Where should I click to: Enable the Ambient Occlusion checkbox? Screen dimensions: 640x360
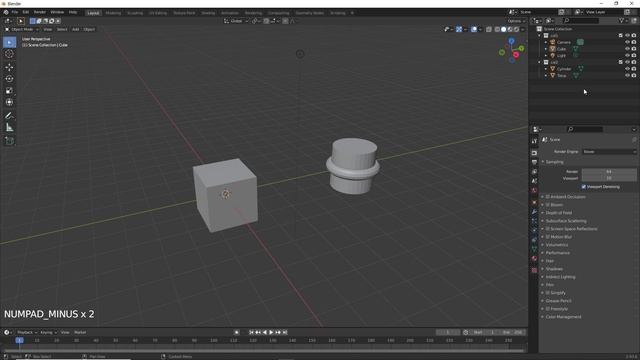pos(548,197)
